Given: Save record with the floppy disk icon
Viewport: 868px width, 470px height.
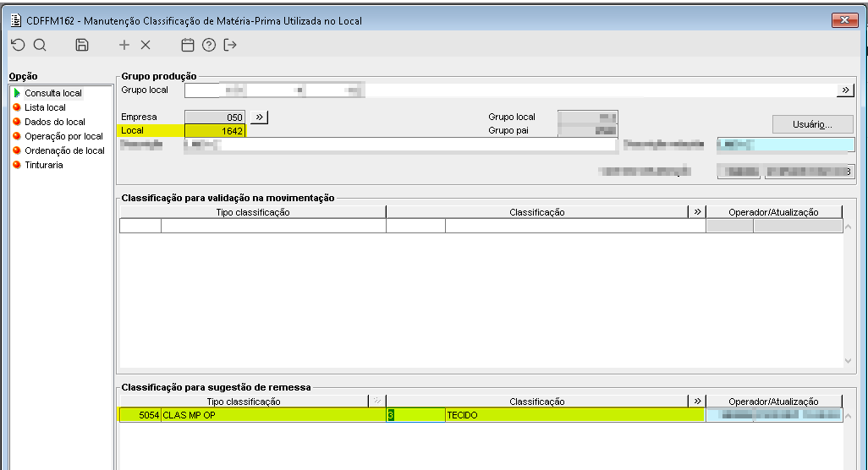Looking at the screenshot, I should point(82,45).
